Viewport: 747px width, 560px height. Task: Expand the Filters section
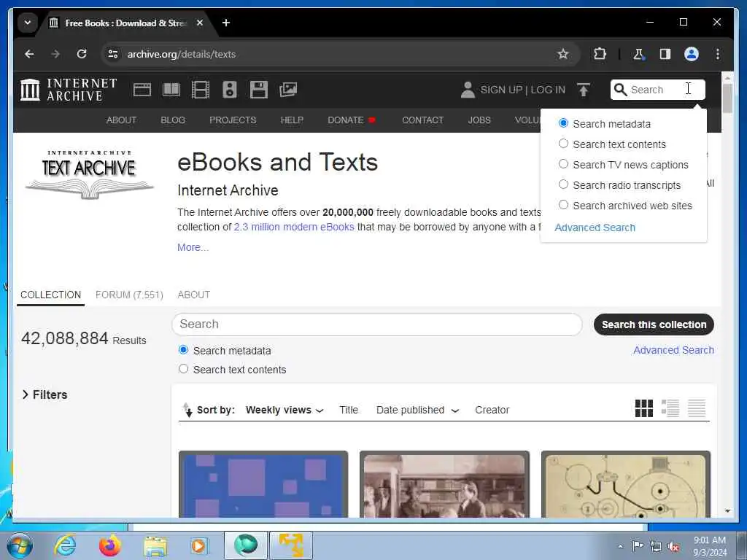pos(44,394)
